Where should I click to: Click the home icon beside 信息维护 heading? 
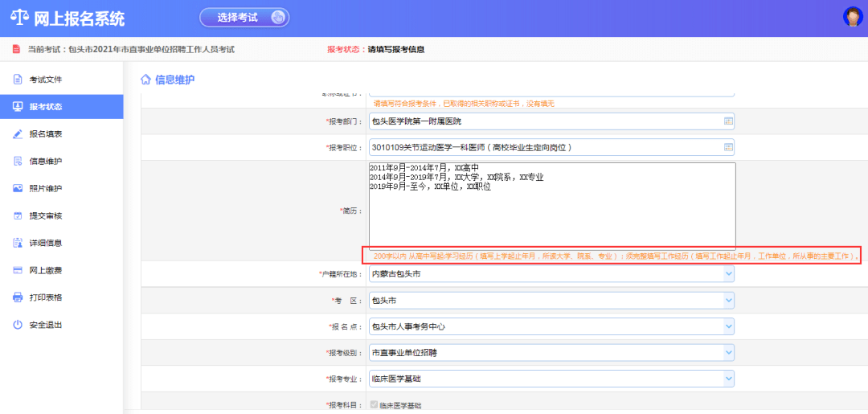(x=145, y=80)
